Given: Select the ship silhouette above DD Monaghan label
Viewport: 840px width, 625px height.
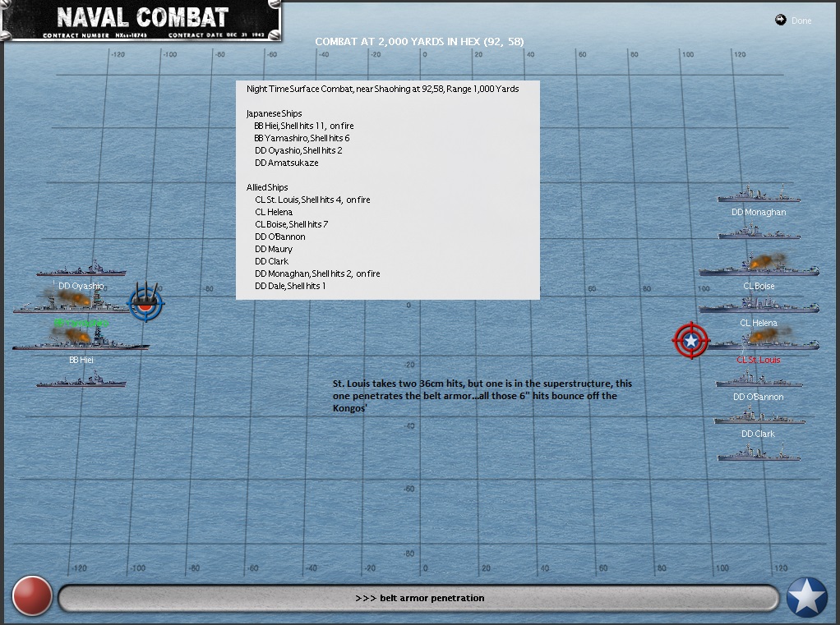Looking at the screenshot, I should click(759, 193).
